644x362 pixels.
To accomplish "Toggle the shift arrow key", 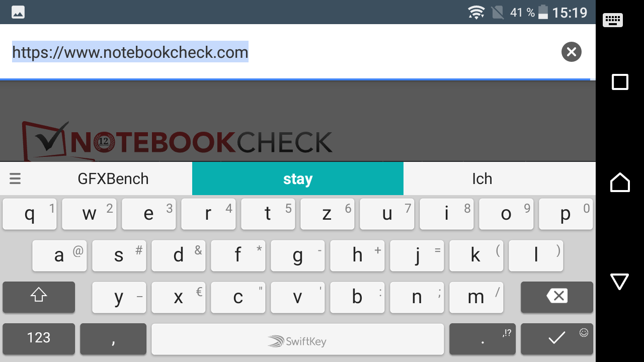I will point(39,297).
